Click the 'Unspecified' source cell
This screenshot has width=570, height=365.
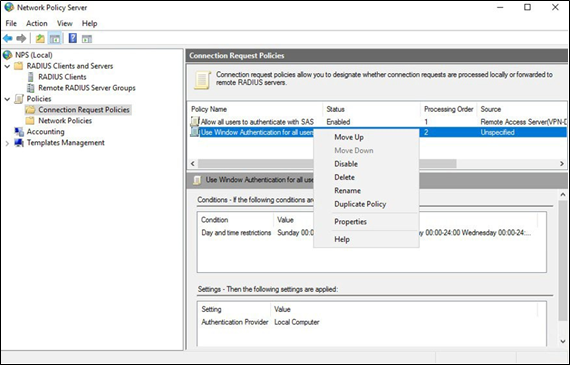pos(498,132)
